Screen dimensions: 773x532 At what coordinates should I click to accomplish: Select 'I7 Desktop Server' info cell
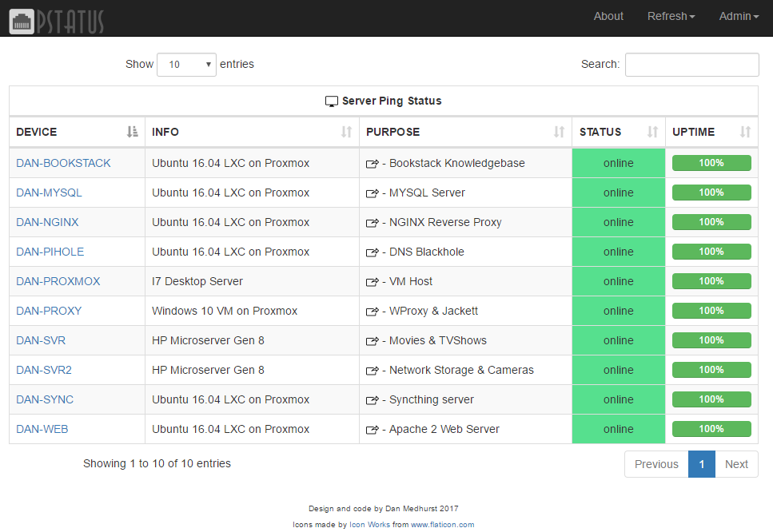(x=252, y=281)
